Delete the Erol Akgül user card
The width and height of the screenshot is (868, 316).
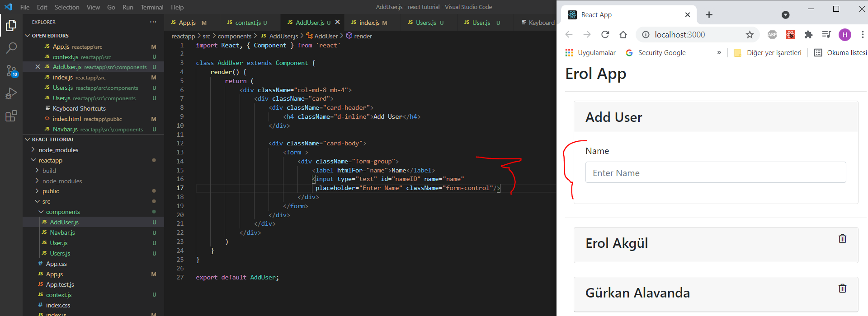point(842,239)
